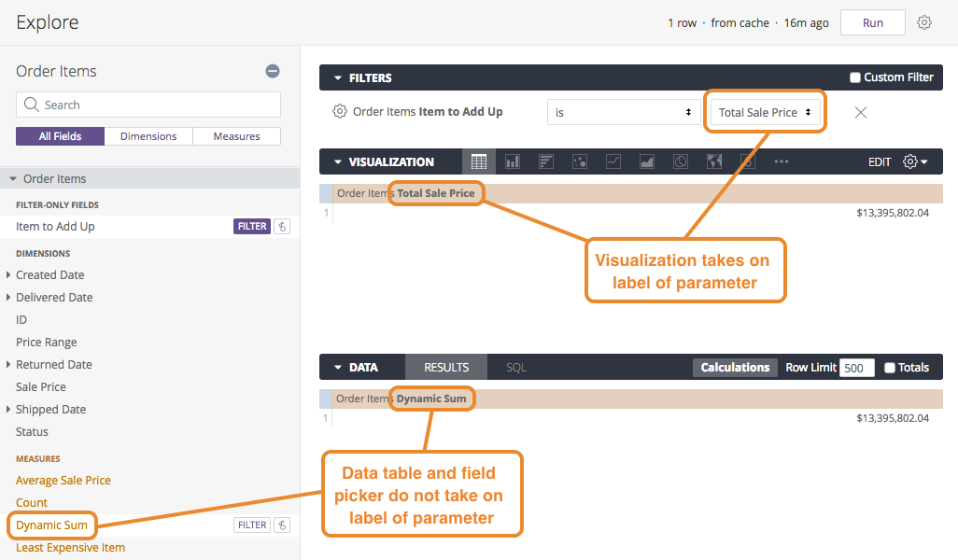Collapse the Filters section
Image resolution: width=958 pixels, height=560 pixels.
pos(338,77)
